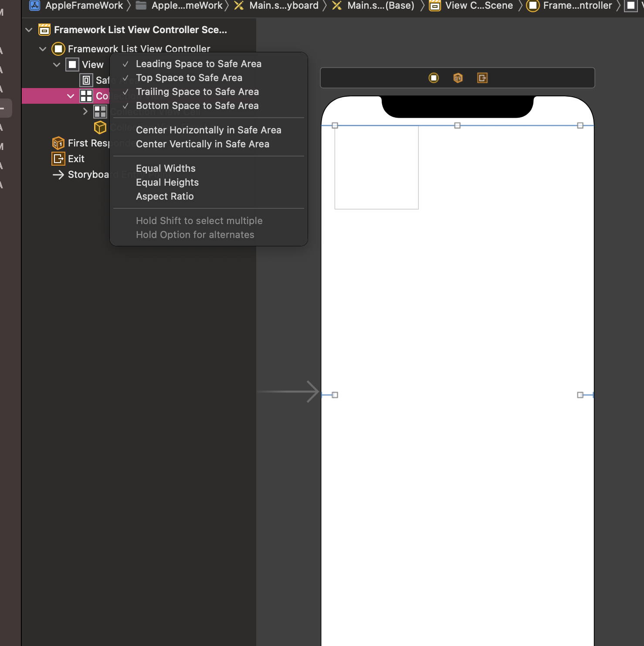Screen dimensions: 644x646
Task: Click the AppleFrameWork project icon in breadcrumb
Action: tap(35, 6)
